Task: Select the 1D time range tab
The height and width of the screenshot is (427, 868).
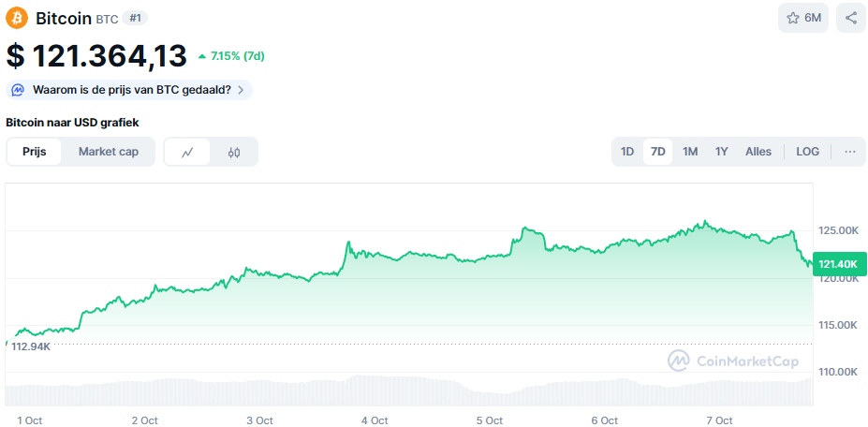Action: 627,152
